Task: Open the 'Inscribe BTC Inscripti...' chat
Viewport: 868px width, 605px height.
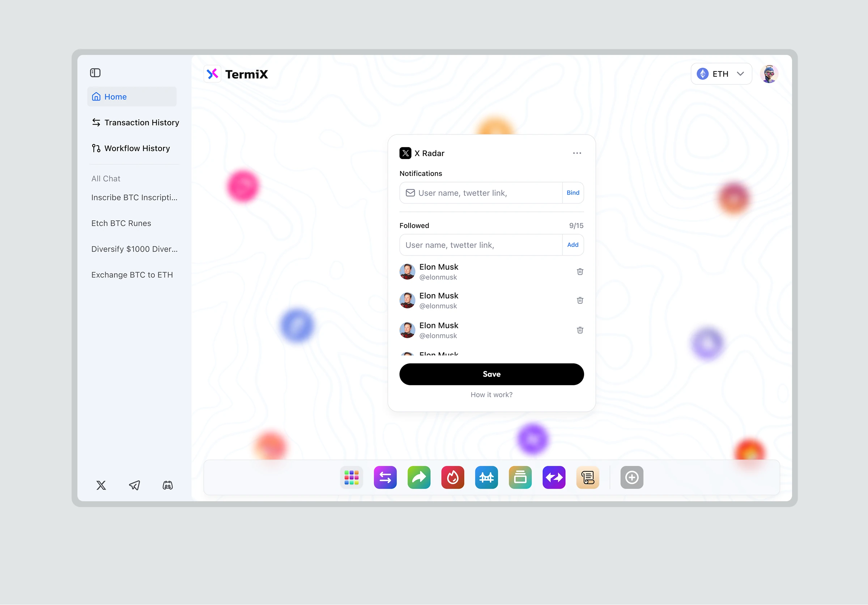Action: tap(134, 198)
